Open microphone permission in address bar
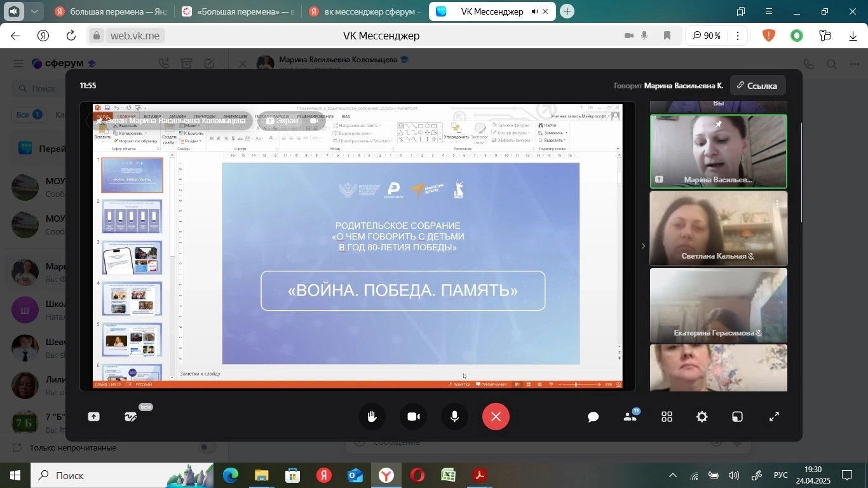The width and height of the screenshot is (868, 488). click(644, 36)
